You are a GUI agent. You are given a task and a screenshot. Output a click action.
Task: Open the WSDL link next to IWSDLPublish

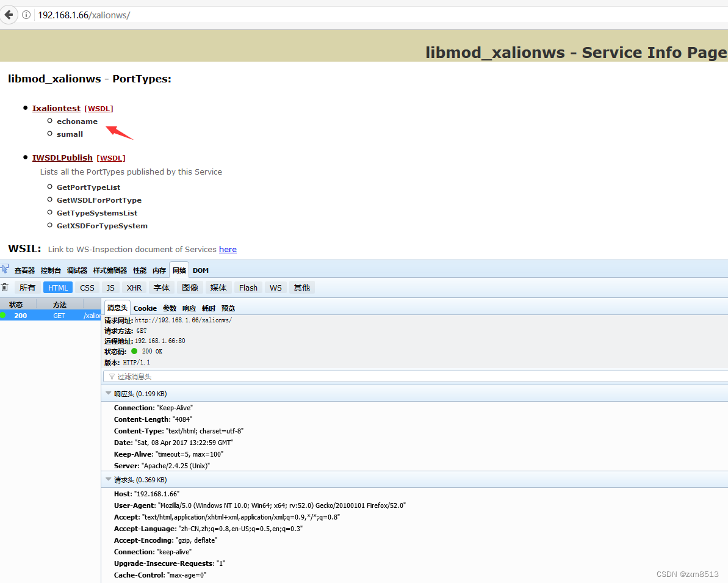(111, 158)
